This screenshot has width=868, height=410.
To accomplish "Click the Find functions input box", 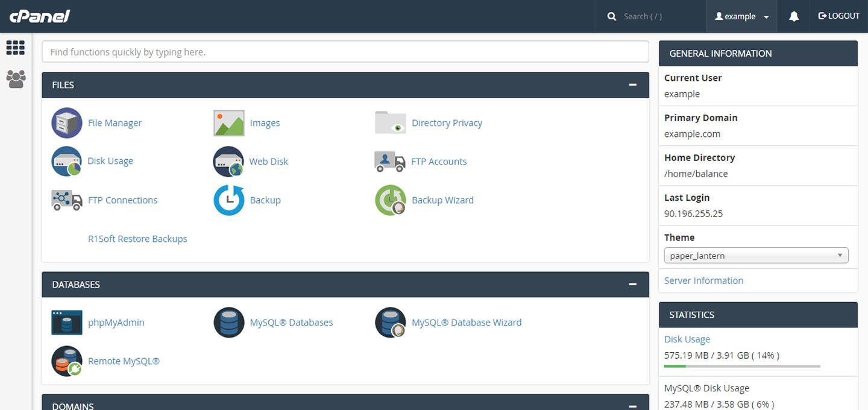I will (x=345, y=52).
